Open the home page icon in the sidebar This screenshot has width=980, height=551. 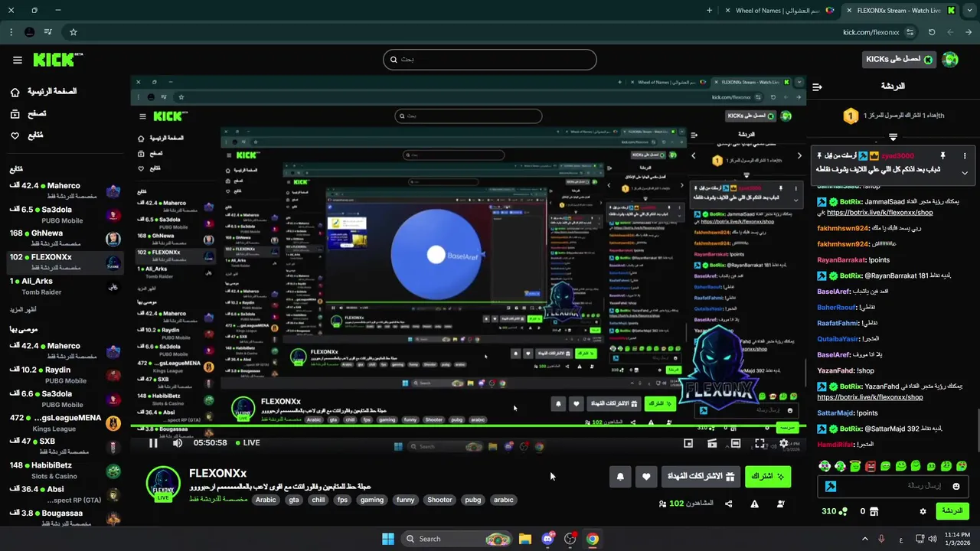(15, 92)
